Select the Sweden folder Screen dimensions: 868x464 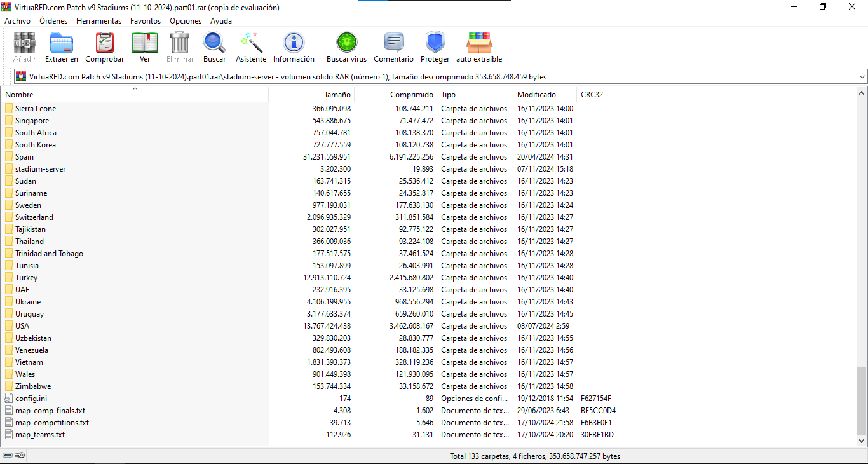28,205
